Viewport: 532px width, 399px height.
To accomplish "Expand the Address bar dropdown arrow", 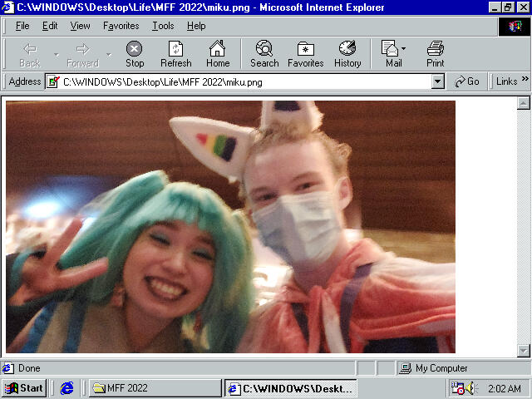I will [438, 81].
